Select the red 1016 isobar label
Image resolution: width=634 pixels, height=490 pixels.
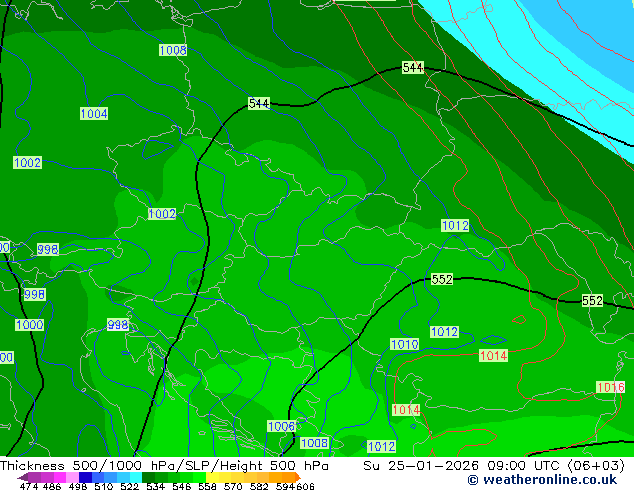[x=611, y=387]
